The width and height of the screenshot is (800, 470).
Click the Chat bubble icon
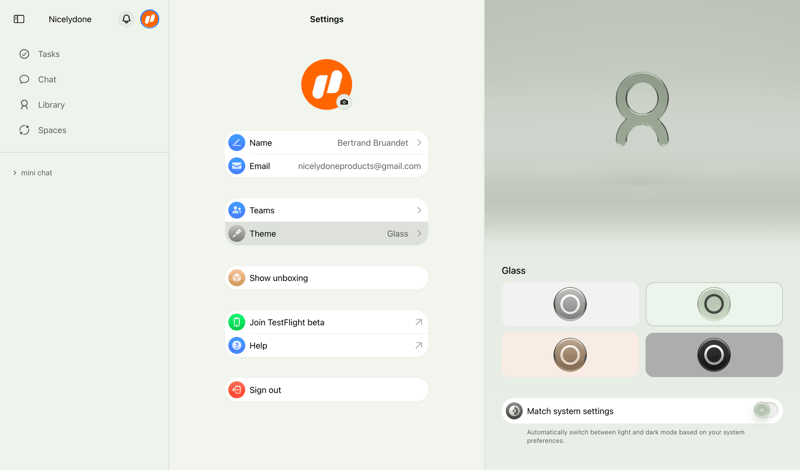click(24, 79)
